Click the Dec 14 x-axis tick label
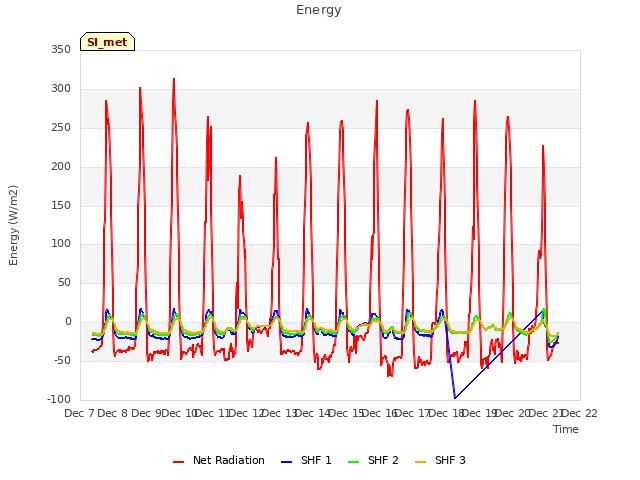Image resolution: width=640 pixels, height=480 pixels. 312,413
